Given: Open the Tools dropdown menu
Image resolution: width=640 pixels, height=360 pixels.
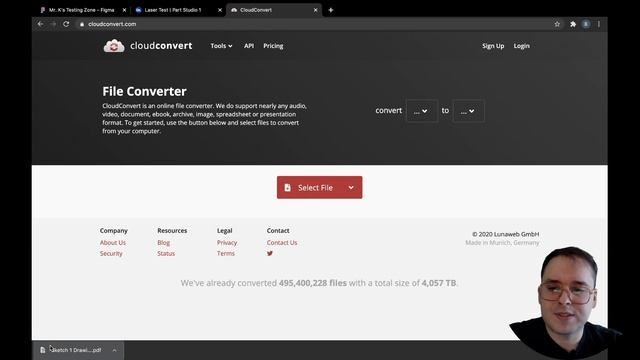Looking at the screenshot, I should pos(221,46).
